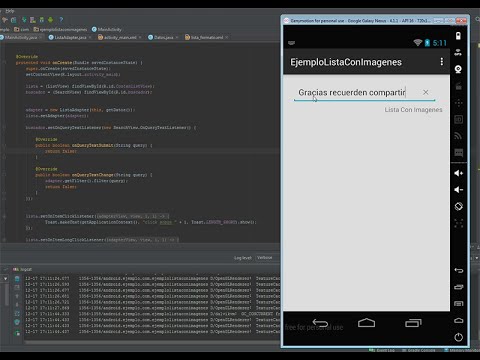Click Genymotion volume up button

click(x=458, y=173)
